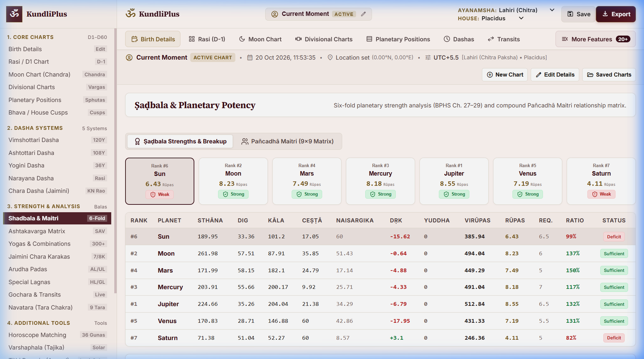Click the RATIO column header
Image resolution: width=644 pixels, height=359 pixels.
click(575, 221)
